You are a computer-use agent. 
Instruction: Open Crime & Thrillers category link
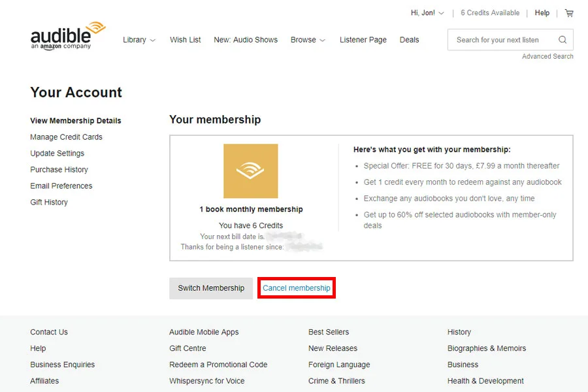[336, 381]
